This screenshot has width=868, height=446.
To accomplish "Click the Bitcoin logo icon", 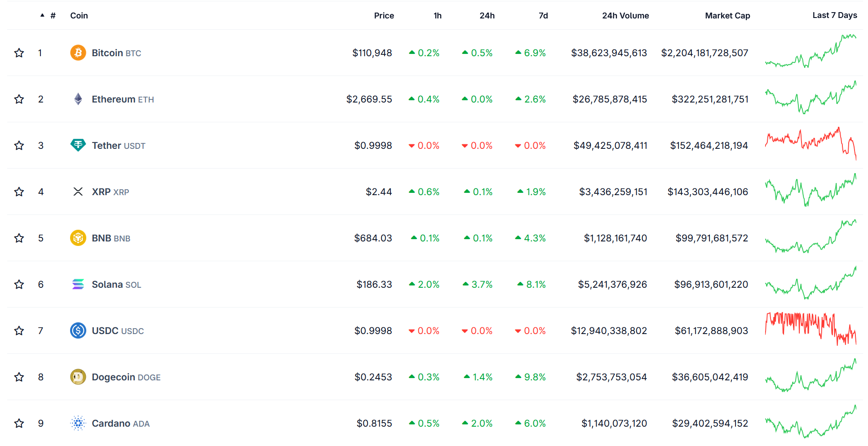I will click(78, 53).
